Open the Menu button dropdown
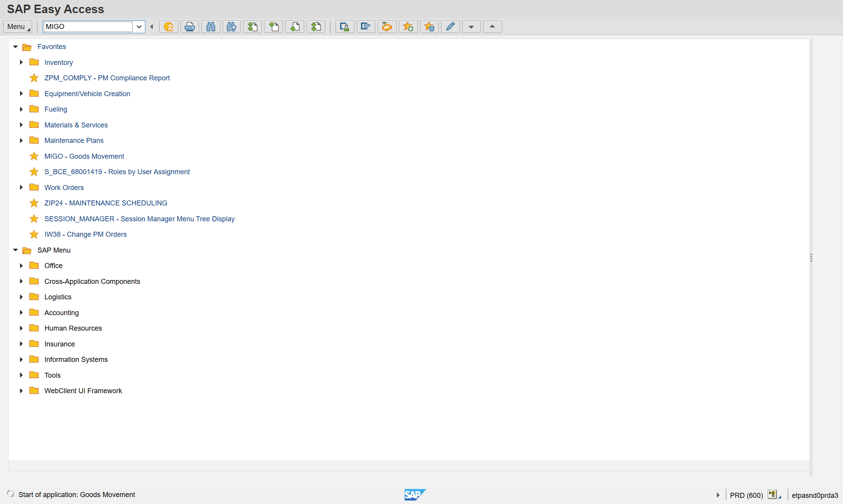This screenshot has height=504, width=843. click(18, 27)
